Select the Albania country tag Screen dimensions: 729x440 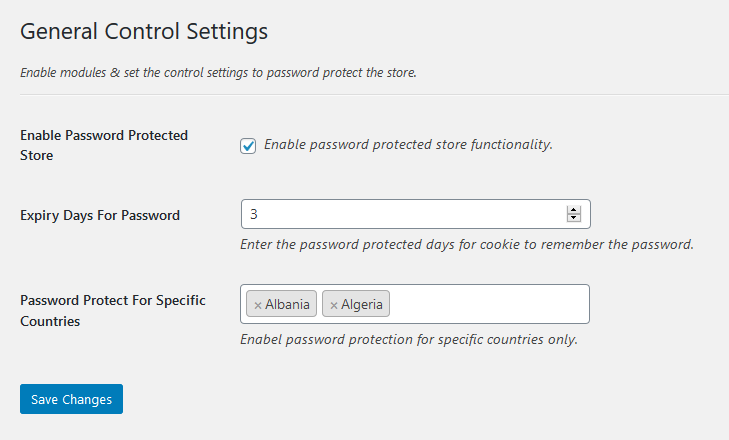[288, 305]
